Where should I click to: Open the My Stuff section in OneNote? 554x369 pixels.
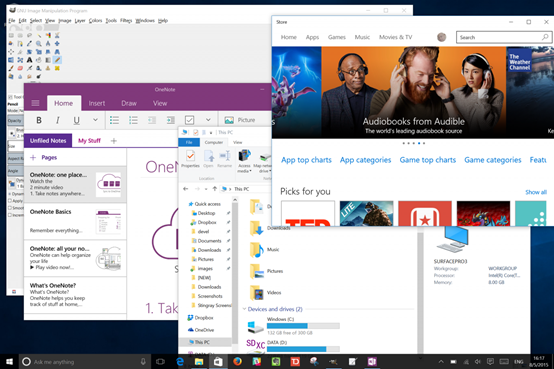[x=89, y=141]
